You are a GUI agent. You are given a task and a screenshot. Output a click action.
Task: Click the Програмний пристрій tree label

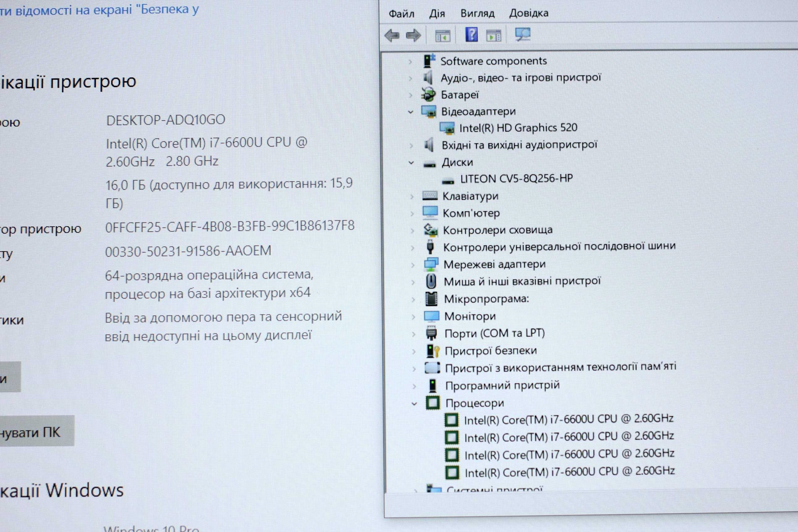(x=502, y=386)
